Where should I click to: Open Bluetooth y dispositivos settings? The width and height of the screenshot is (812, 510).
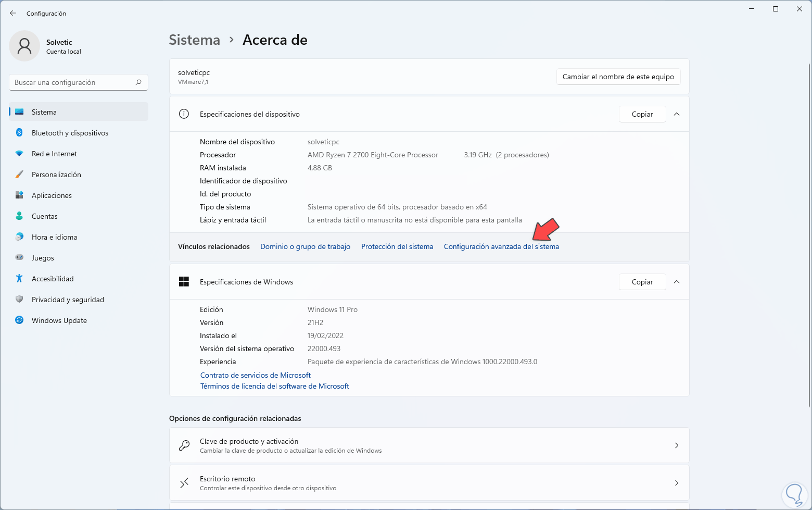pos(79,133)
